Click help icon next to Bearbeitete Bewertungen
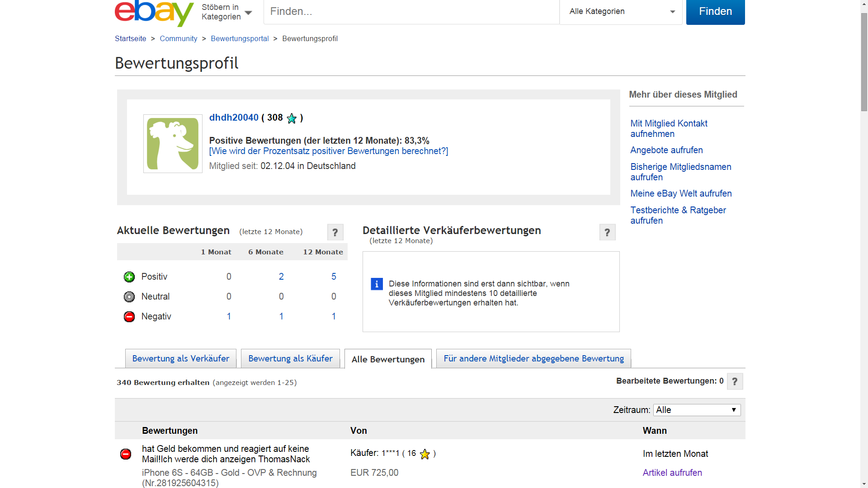Viewport: 868px width, 488px height. 735,381
